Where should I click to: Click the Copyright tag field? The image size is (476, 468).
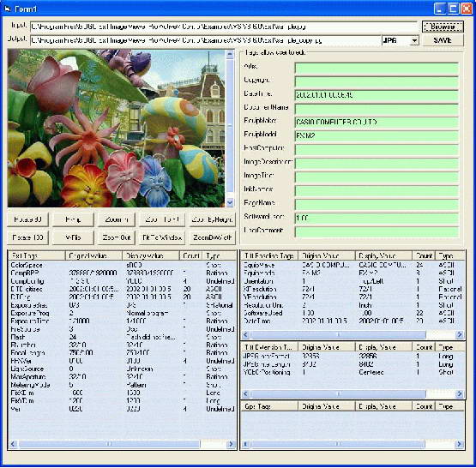point(377,81)
